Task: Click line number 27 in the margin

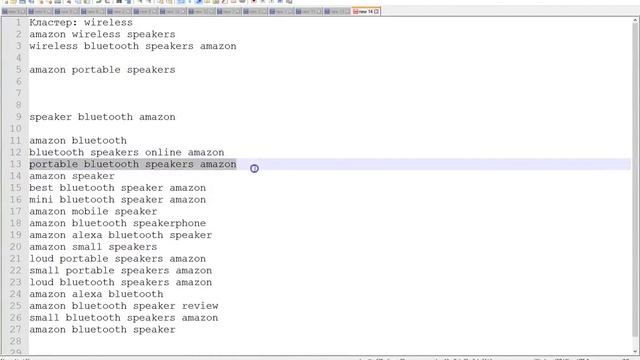Action: [x=16, y=330]
